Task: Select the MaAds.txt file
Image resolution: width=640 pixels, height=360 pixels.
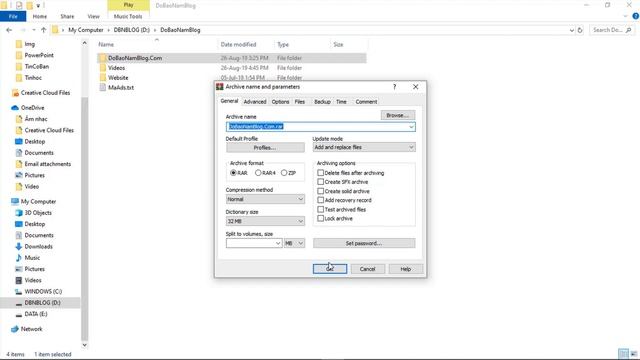Action: (121, 87)
